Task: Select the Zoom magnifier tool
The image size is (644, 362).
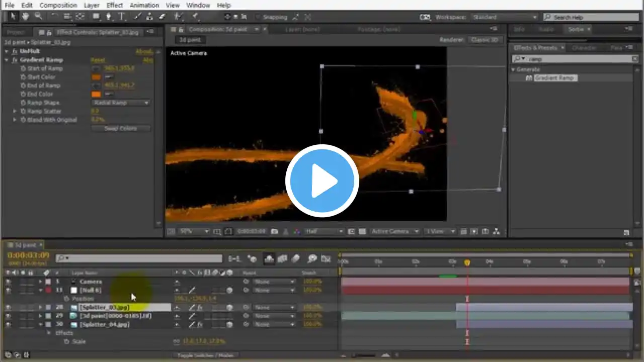Action: point(38,17)
